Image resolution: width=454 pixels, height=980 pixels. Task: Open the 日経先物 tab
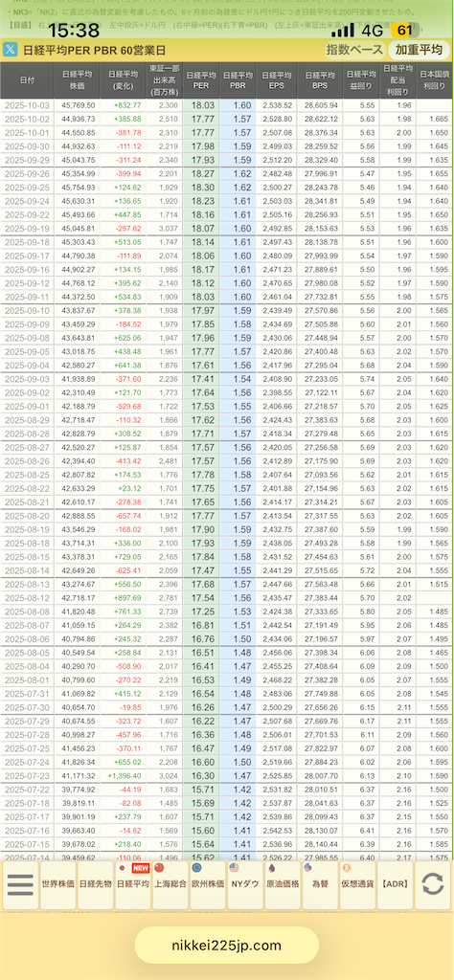pos(96,885)
